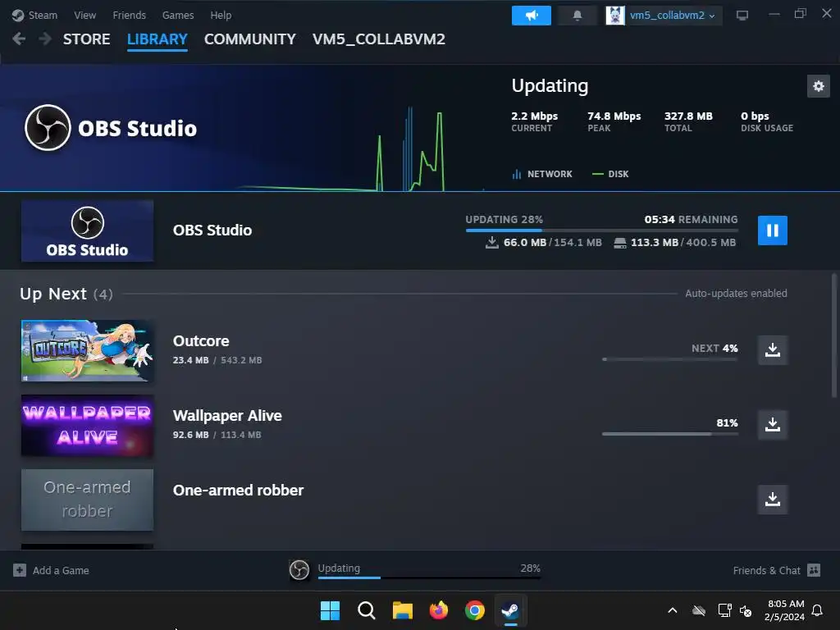Click the network tray icon
The height and width of the screenshot is (630, 840).
coord(724,610)
